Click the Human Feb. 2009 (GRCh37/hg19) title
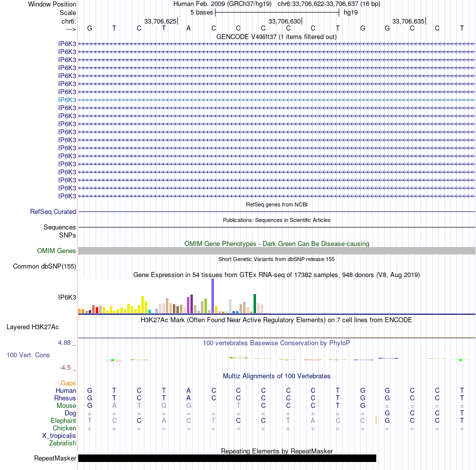476x470 pixels. coord(222,4)
